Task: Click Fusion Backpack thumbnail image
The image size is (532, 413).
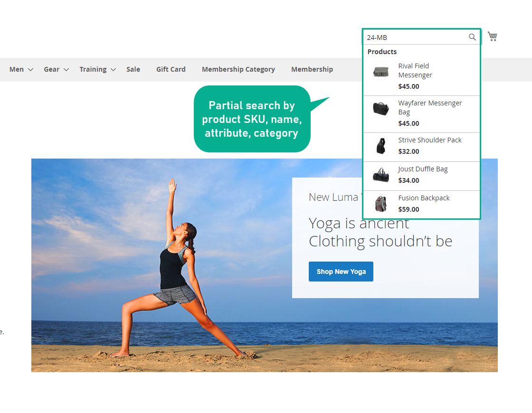Action: coord(380,204)
